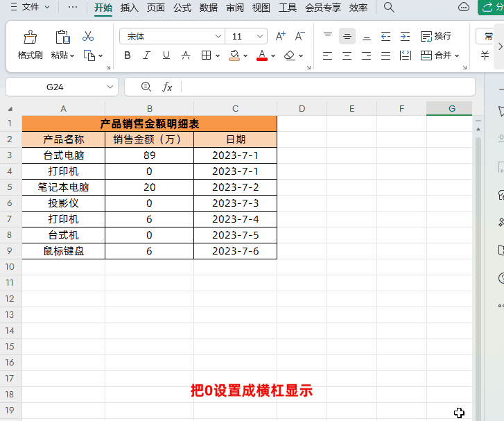Click the search magnifier icon
The height and width of the screenshot is (421, 504).
pyautogui.click(x=389, y=7)
